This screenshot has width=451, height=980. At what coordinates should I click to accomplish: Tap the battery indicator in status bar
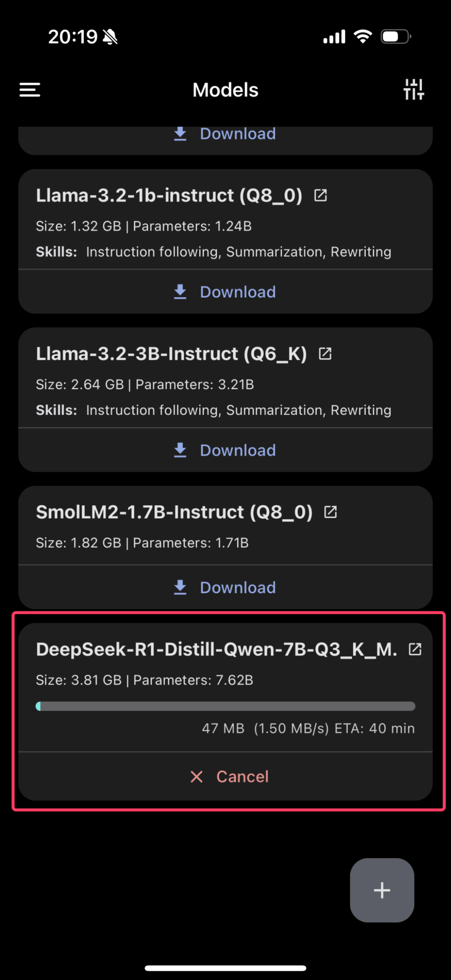(x=395, y=37)
